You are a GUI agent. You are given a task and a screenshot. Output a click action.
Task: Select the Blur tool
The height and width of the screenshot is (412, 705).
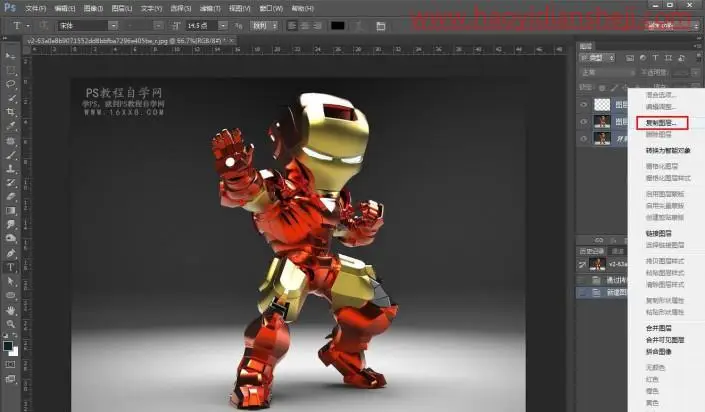(x=10, y=224)
